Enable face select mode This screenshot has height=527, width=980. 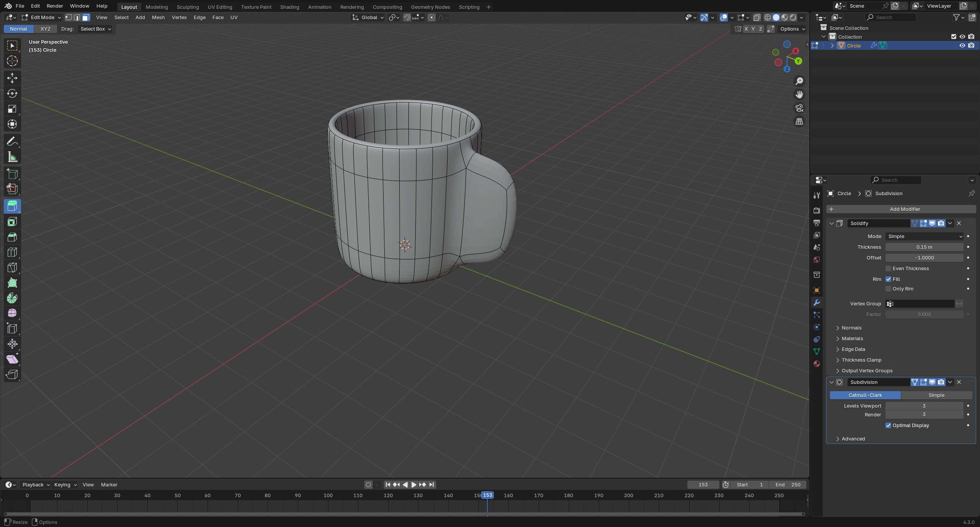click(x=86, y=17)
